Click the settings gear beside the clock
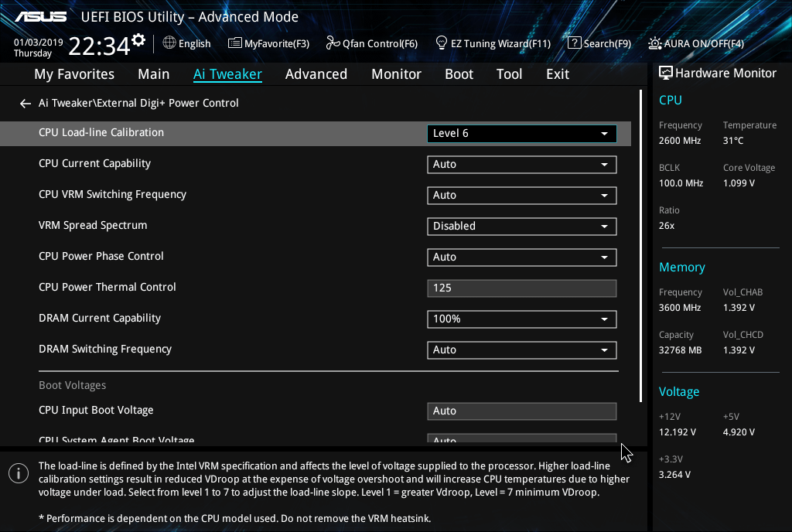This screenshot has height=532, width=792. [x=138, y=40]
